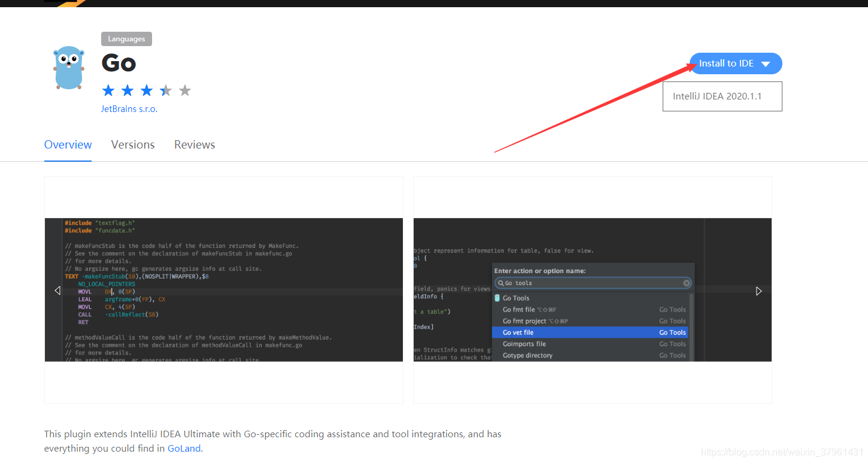Click the 'Go tools' search field in the screenshot
This screenshot has width=868, height=463.
[x=593, y=283]
